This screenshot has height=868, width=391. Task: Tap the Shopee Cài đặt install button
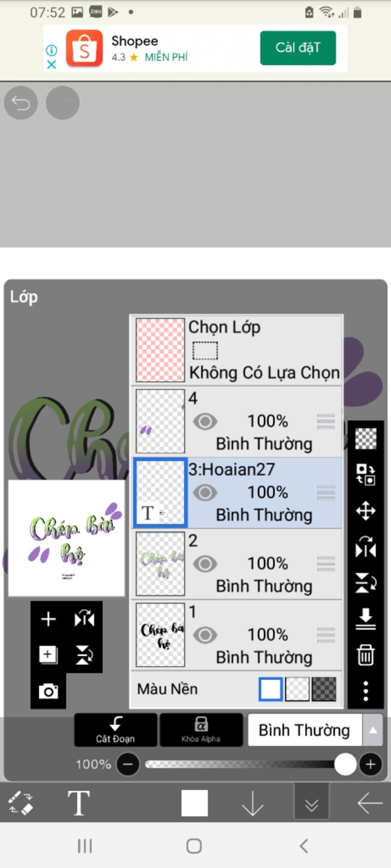298,48
